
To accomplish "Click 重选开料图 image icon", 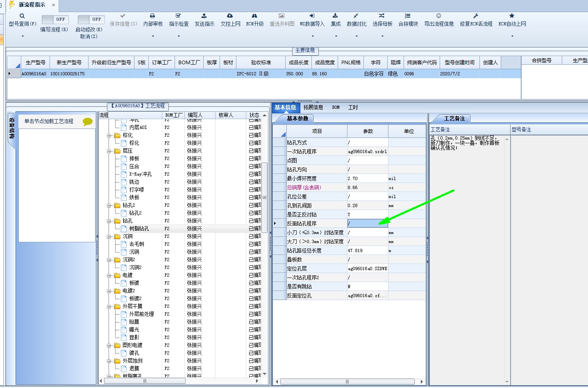I will pyautogui.click(x=282, y=16).
